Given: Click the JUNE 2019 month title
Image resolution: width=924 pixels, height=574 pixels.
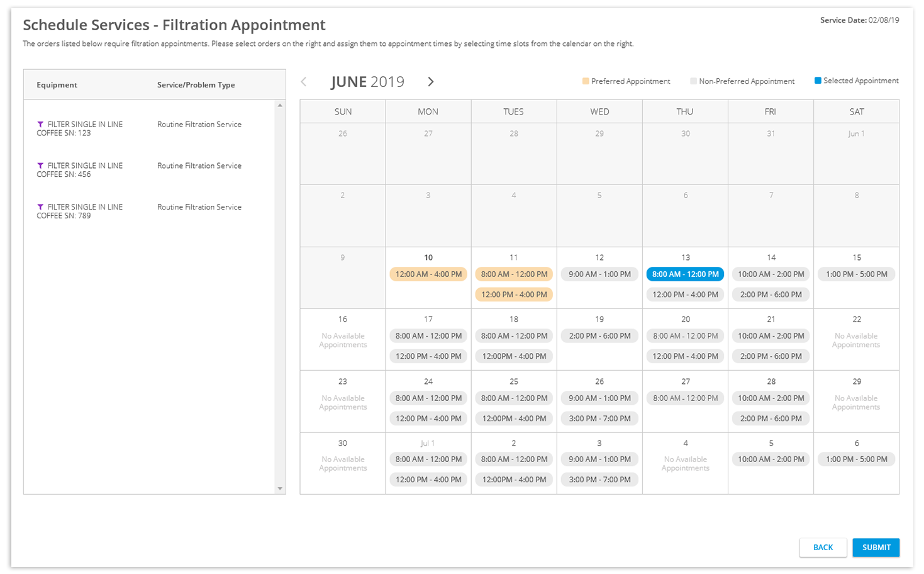Looking at the screenshot, I should tap(367, 82).
